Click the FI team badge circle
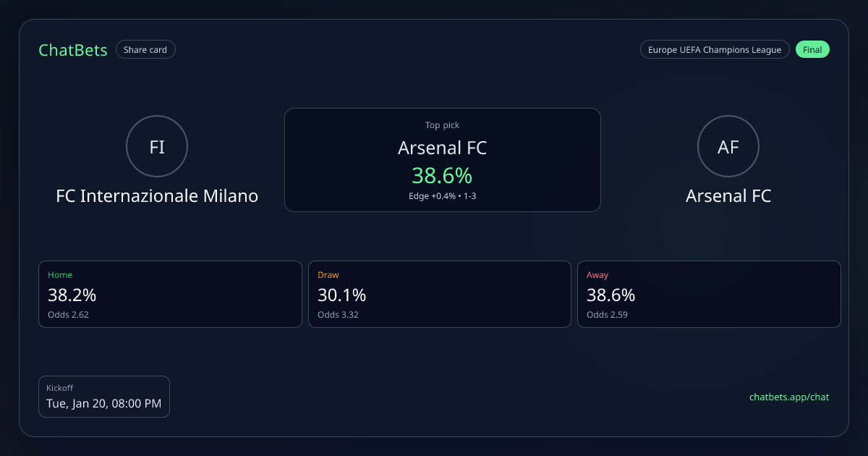Image resolution: width=868 pixels, height=456 pixels. [x=157, y=146]
